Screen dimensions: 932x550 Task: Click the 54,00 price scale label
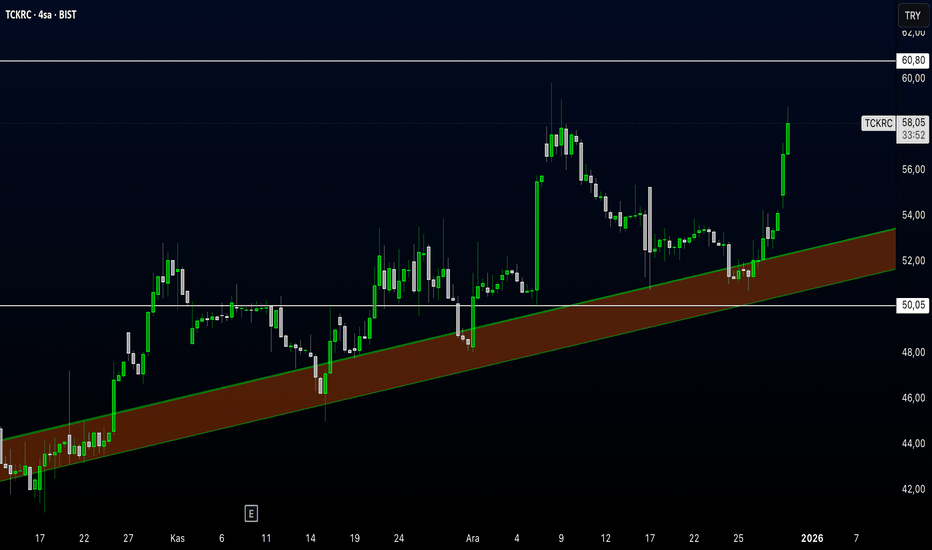(x=913, y=215)
